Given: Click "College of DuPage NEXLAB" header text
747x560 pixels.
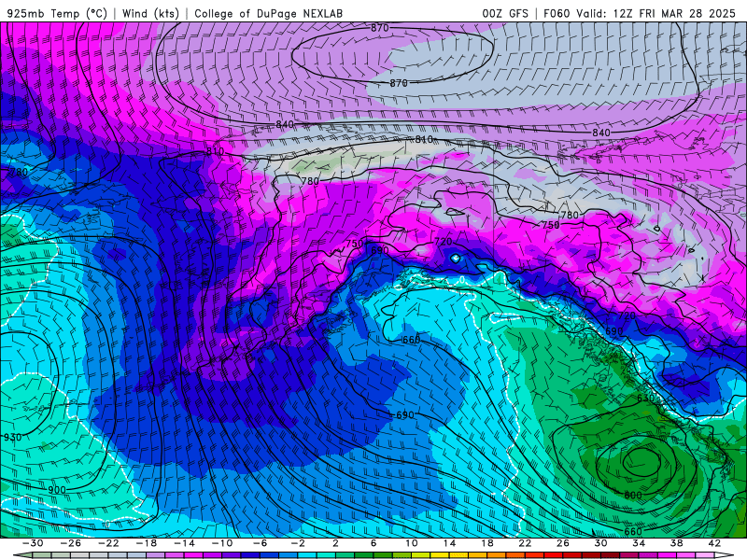Looking at the screenshot, I should (268, 13).
